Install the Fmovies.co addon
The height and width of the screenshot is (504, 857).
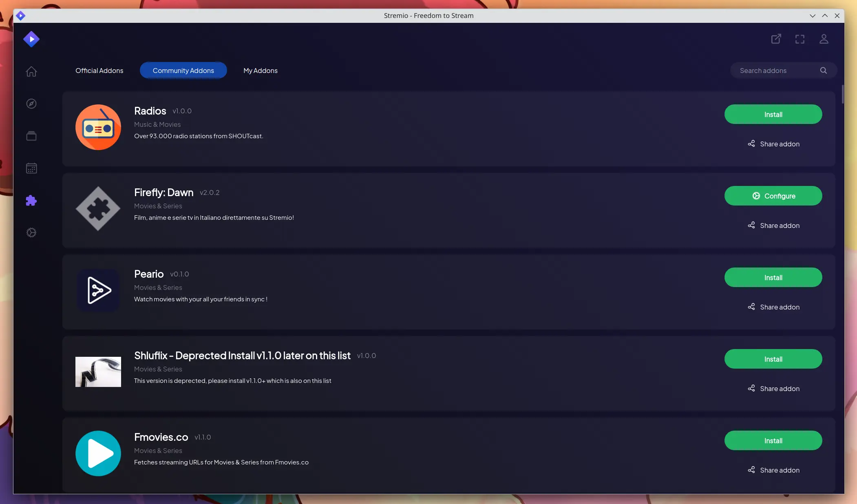(773, 440)
